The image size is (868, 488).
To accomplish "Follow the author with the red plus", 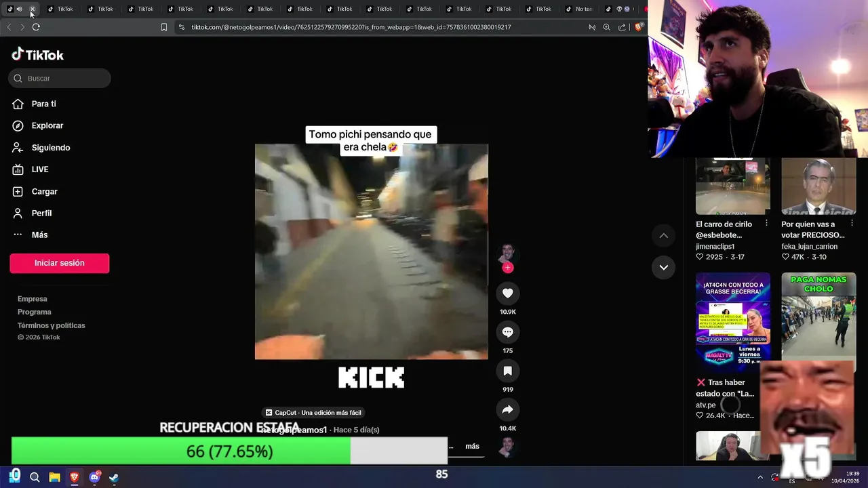I will click(507, 268).
